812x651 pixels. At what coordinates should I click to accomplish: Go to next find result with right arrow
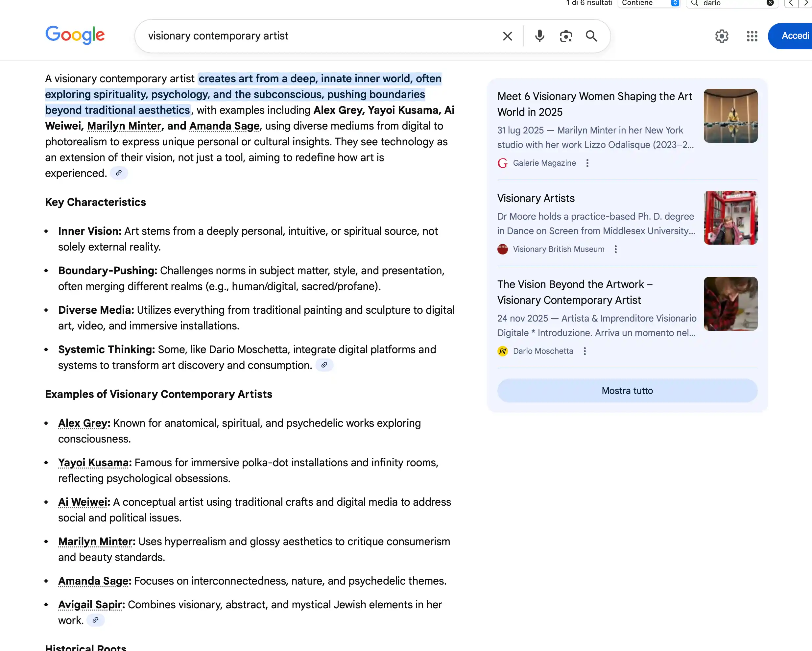[x=806, y=3]
